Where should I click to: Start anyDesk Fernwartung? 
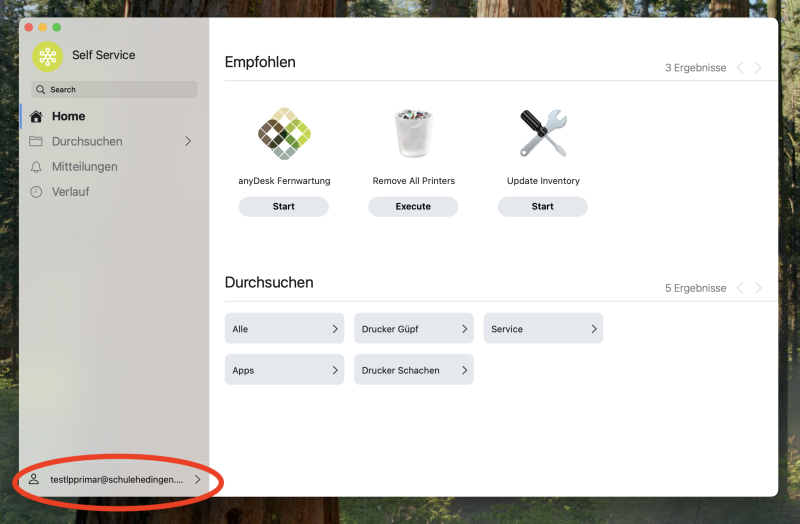283,207
